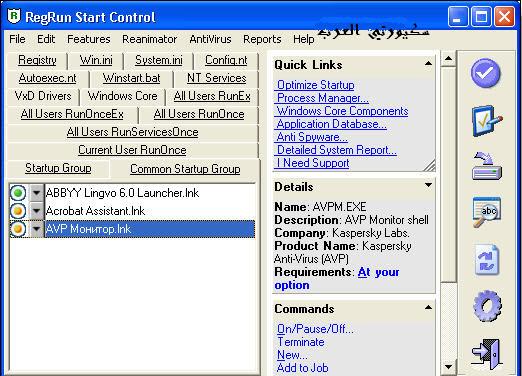Open the Features menu
This screenshot has height=376, width=522.
point(89,39)
